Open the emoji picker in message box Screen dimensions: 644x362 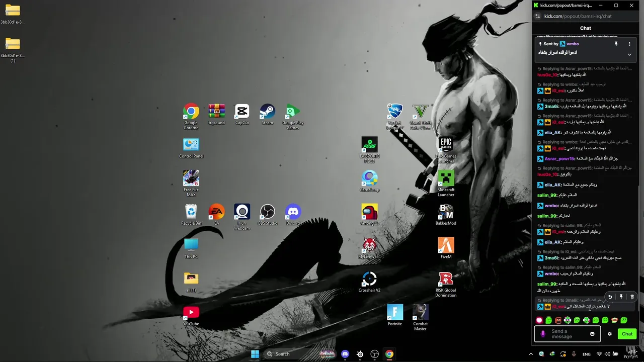[x=592, y=334]
